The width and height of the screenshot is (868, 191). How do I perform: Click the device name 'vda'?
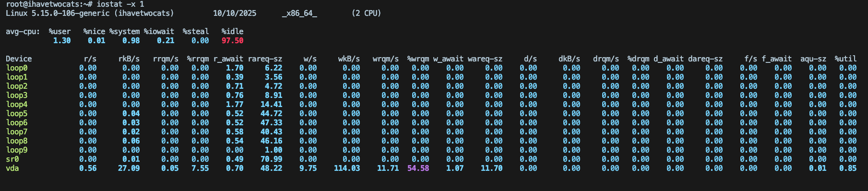[12, 168]
